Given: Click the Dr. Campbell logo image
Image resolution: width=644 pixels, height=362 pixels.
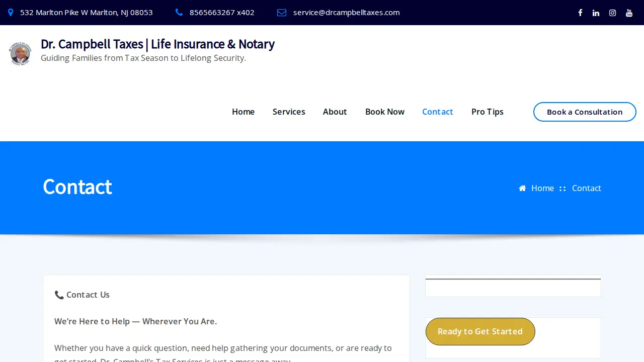Looking at the screenshot, I should (x=20, y=54).
